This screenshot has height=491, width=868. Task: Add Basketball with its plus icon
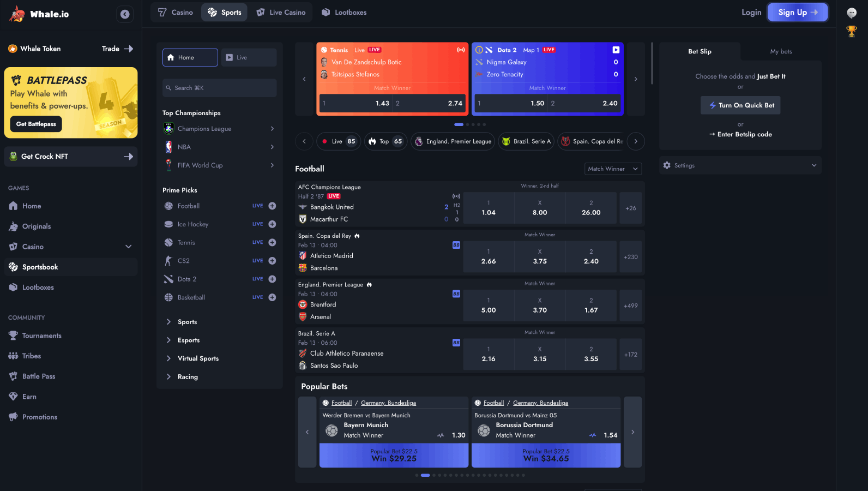coord(272,297)
